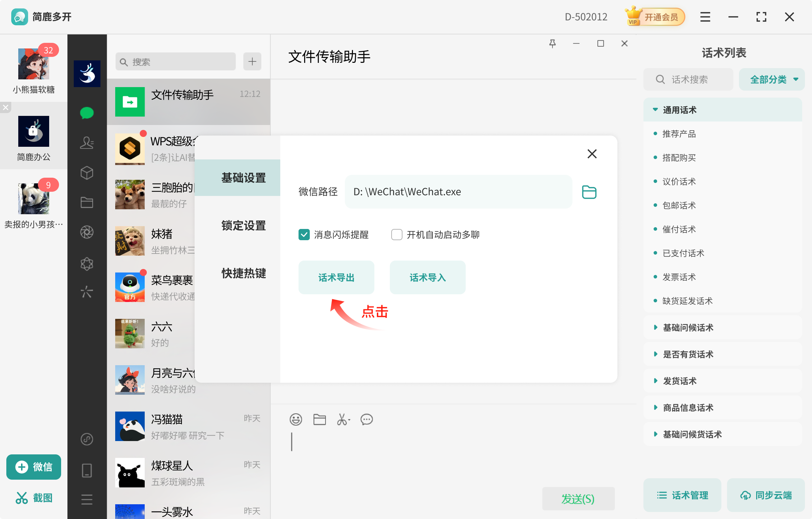
Task: Click the 话术导出 button
Action: click(x=336, y=277)
